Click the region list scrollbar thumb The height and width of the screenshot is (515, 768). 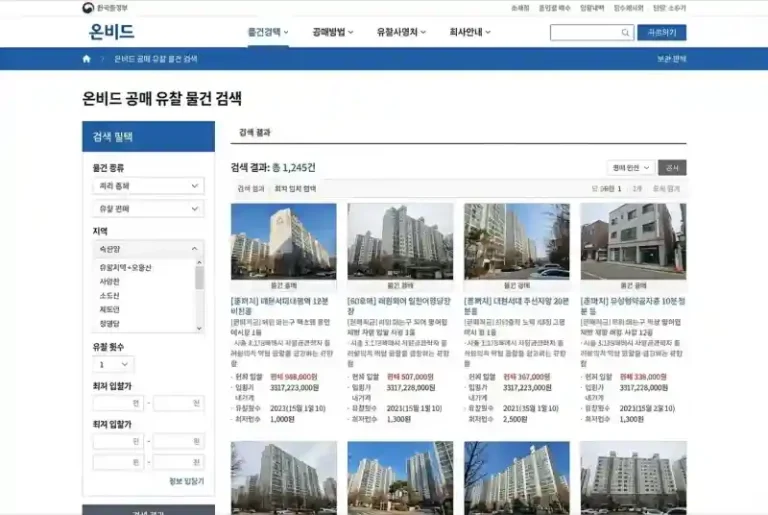coord(199,279)
